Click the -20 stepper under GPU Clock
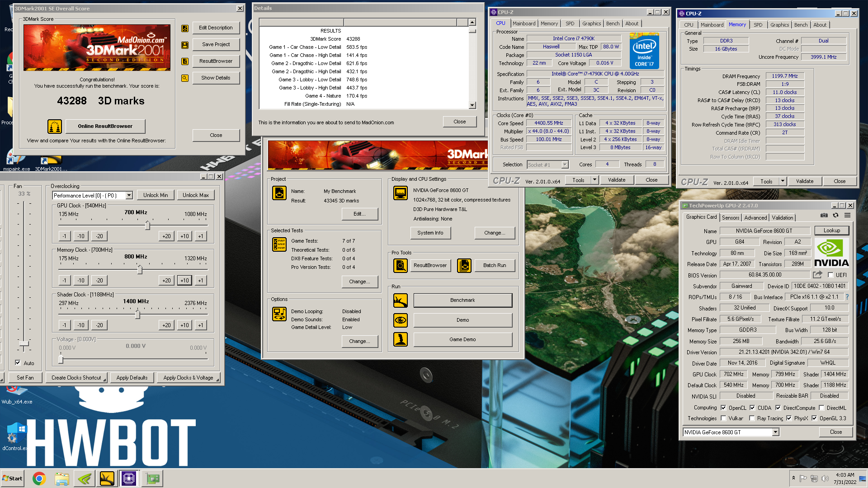This screenshot has width=868, height=488. pos(99,236)
